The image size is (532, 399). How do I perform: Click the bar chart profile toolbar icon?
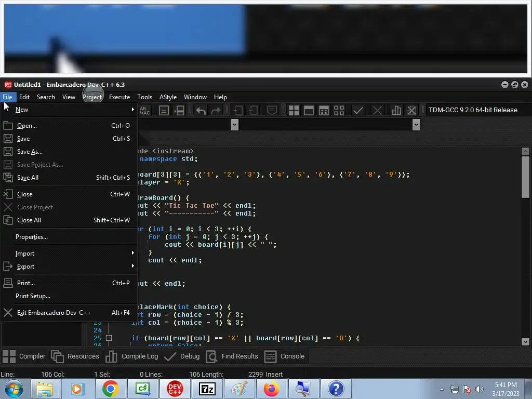pyautogui.click(x=396, y=110)
